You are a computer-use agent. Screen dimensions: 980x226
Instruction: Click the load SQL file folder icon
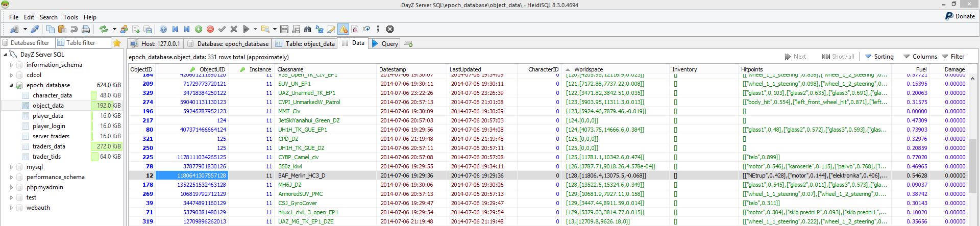pyautogui.click(x=265, y=29)
